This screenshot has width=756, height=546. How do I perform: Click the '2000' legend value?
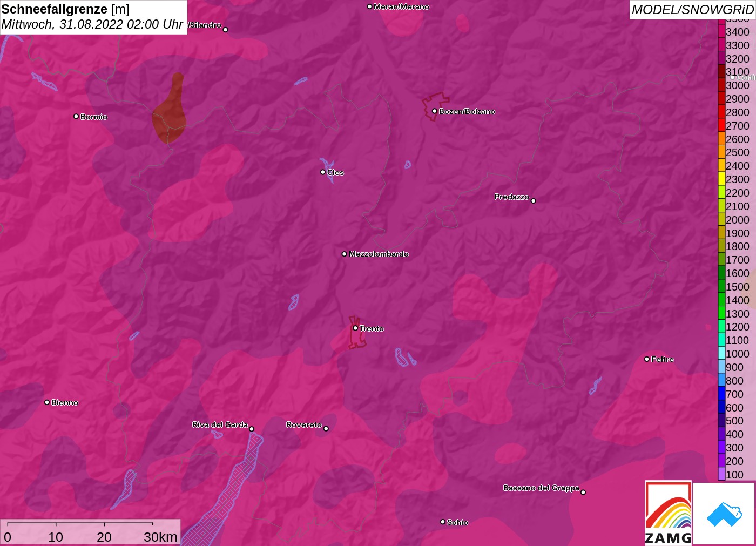(738, 220)
